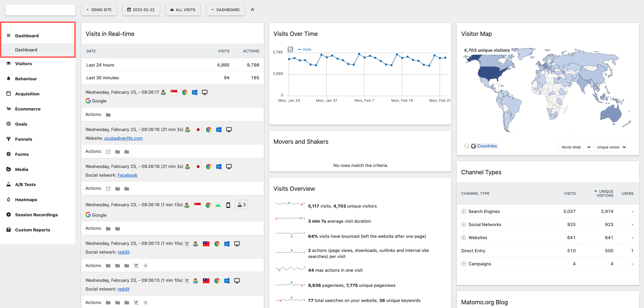Open the World-Wide region dropdown on the map
The height and width of the screenshot is (308, 644).
575,147
